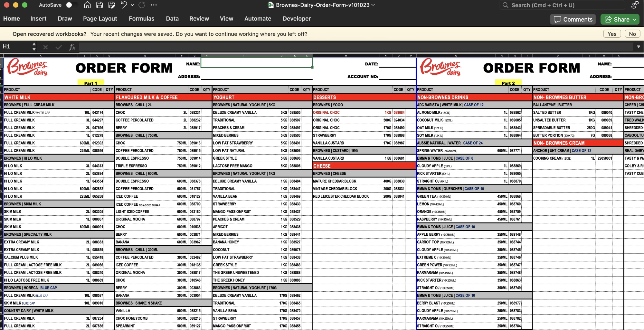Click the Cancel X icon in formula bar

pos(45,47)
